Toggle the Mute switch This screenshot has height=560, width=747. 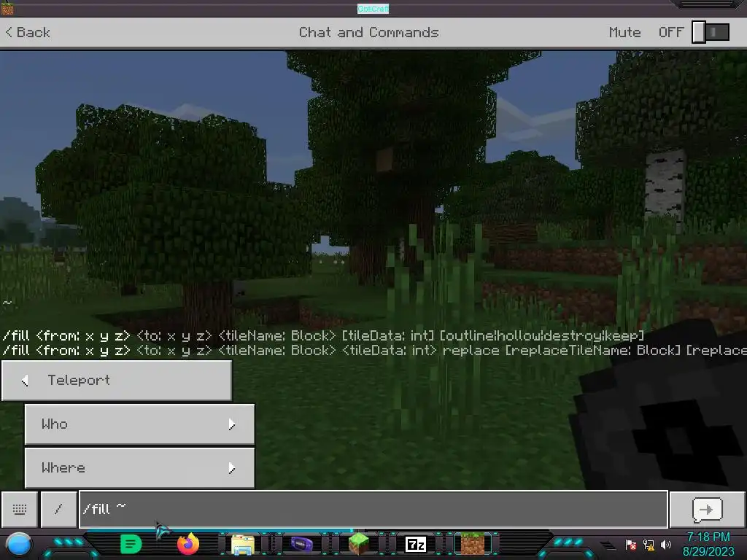[x=711, y=32]
